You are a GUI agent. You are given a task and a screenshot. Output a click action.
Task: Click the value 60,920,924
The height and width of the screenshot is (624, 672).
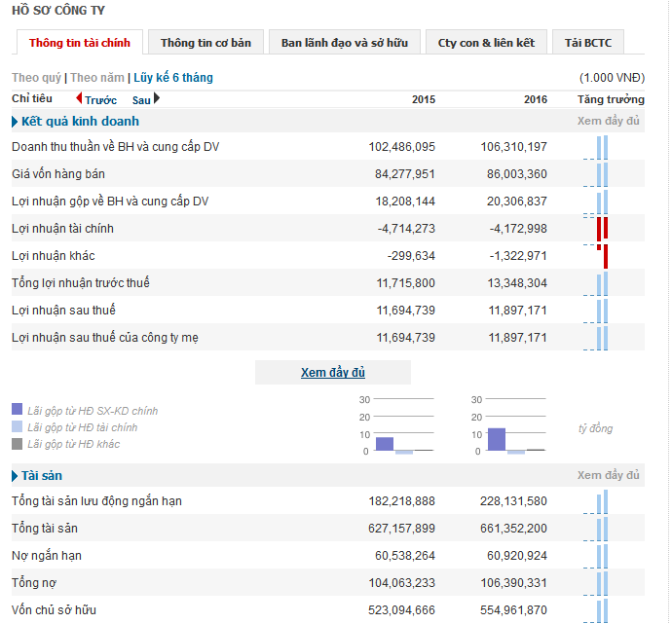tap(517, 556)
